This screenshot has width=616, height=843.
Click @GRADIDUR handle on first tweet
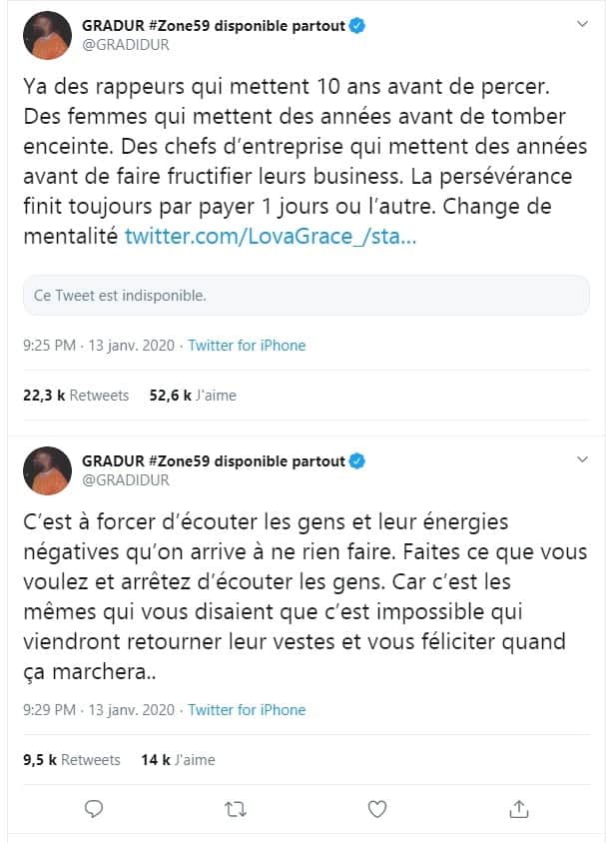coord(125,45)
